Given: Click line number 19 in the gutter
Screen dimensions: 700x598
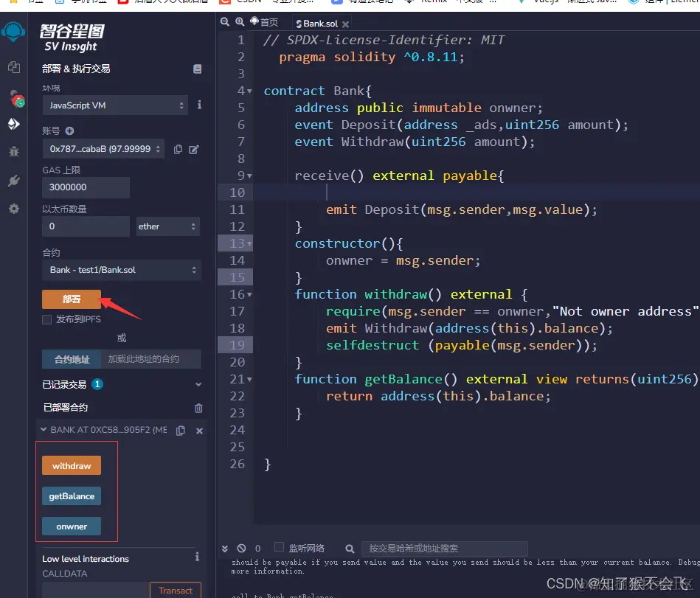Looking at the screenshot, I should click(x=237, y=345).
